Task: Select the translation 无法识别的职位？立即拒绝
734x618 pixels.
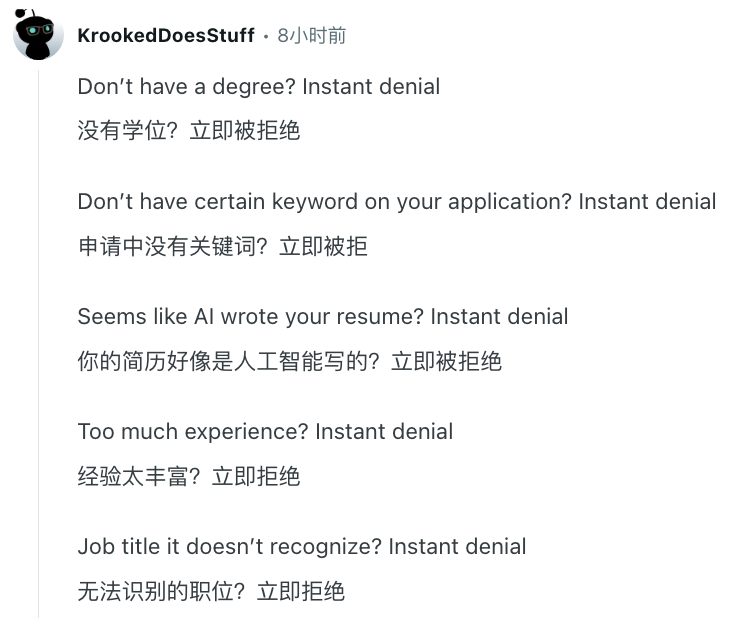Action: click(211, 591)
